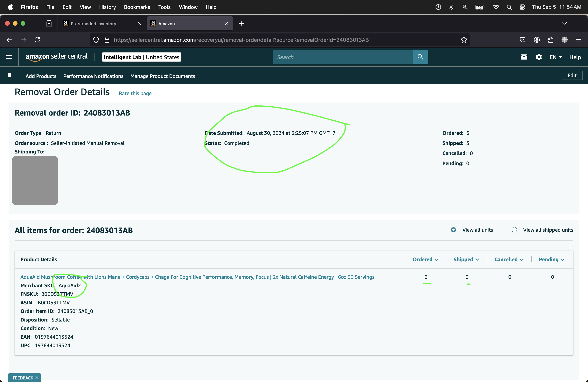This screenshot has height=382, width=588.
Task: Open the Firefox History menu
Action: click(108, 7)
